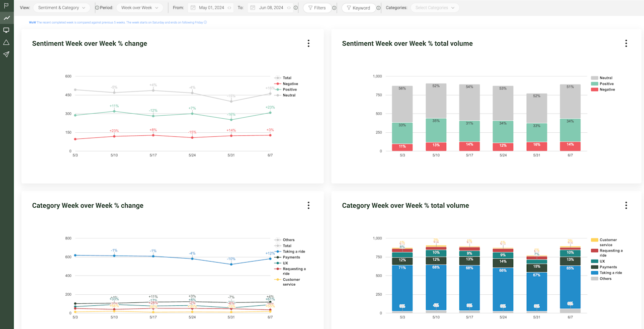Open the Select Categories dropdown

point(434,8)
